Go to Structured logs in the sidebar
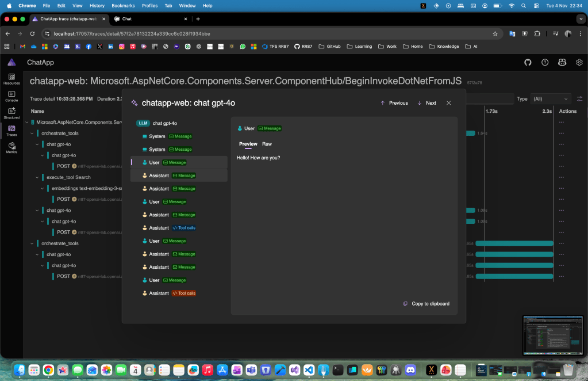This screenshot has height=381, width=588. 11,113
